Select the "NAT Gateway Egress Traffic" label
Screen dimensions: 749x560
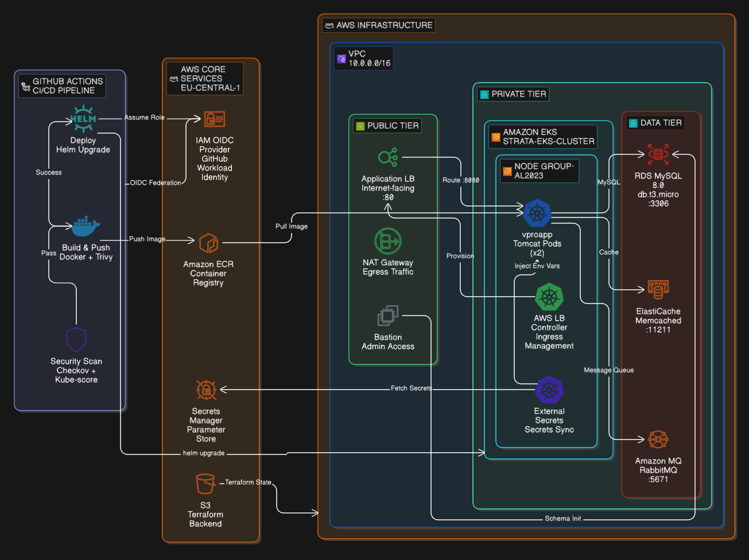388,267
